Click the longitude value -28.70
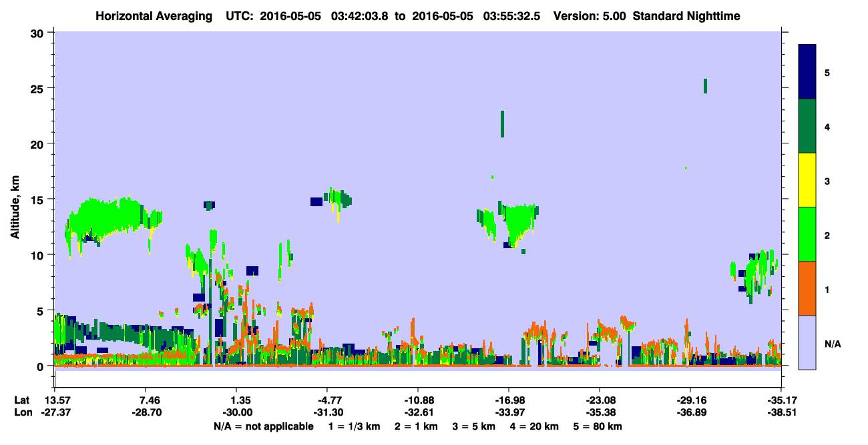The image size is (868, 445). point(145,412)
